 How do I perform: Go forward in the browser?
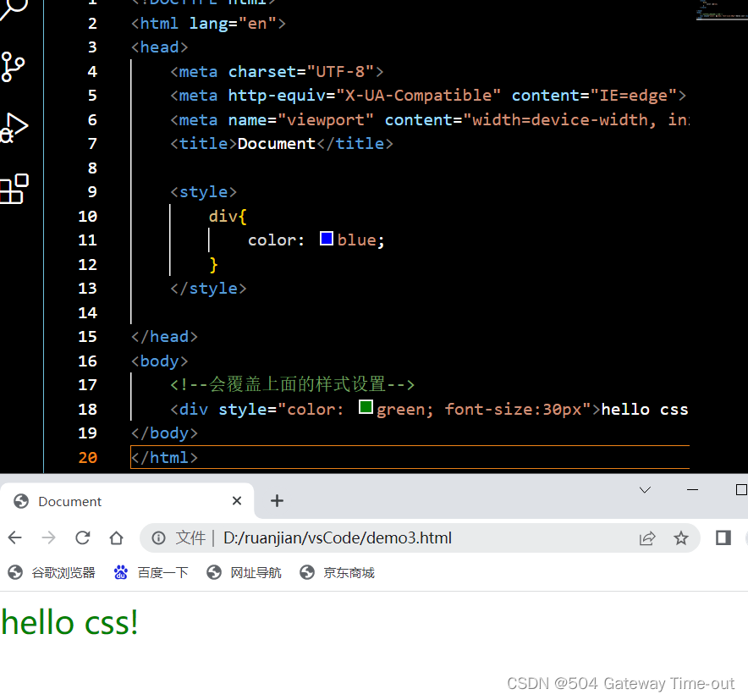point(49,537)
